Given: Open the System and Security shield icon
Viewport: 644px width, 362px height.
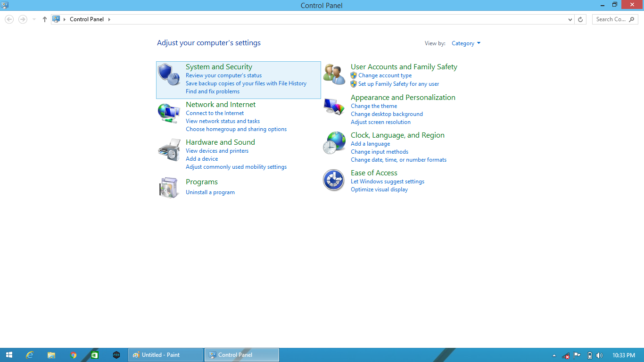Looking at the screenshot, I should point(169,74).
